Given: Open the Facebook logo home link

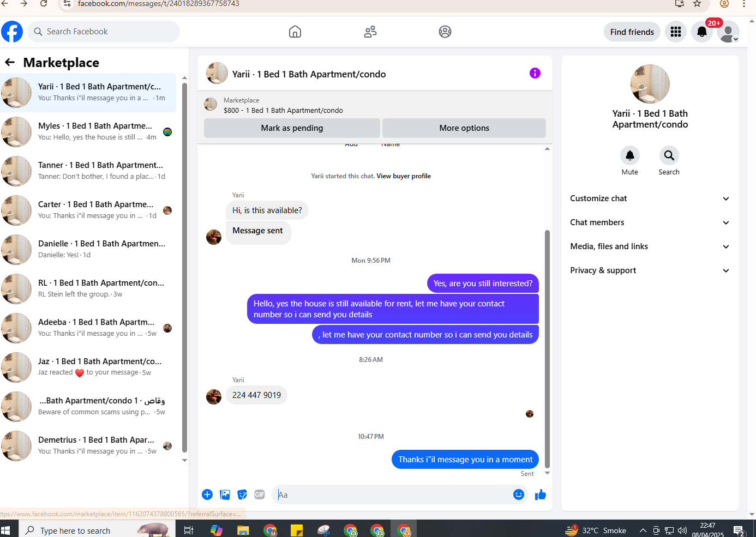Looking at the screenshot, I should pyautogui.click(x=12, y=32).
